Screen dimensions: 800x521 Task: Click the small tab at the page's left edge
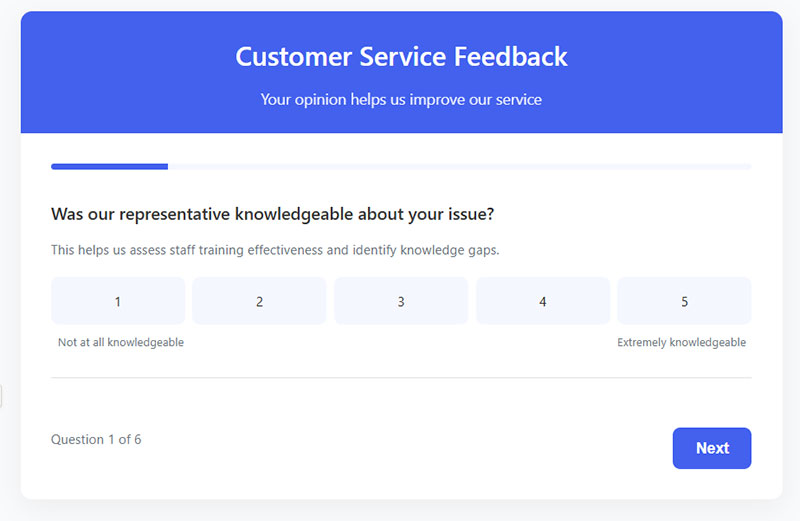pos(1,395)
